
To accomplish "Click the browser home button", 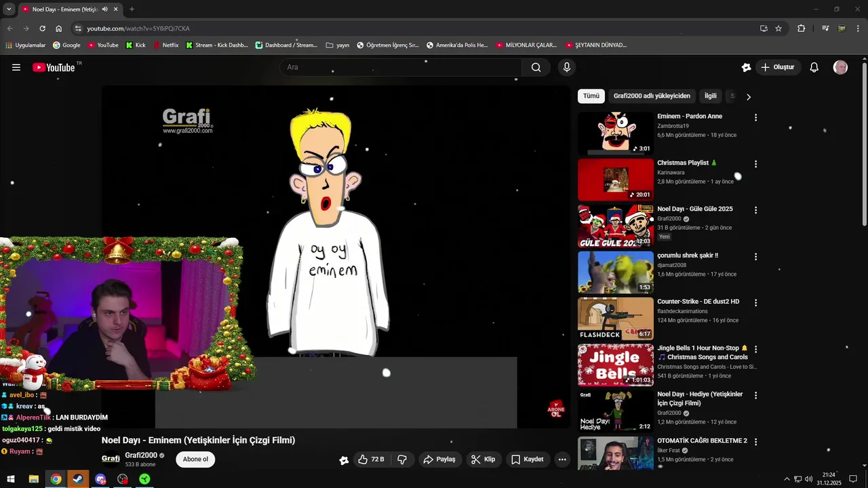I will tap(59, 28).
